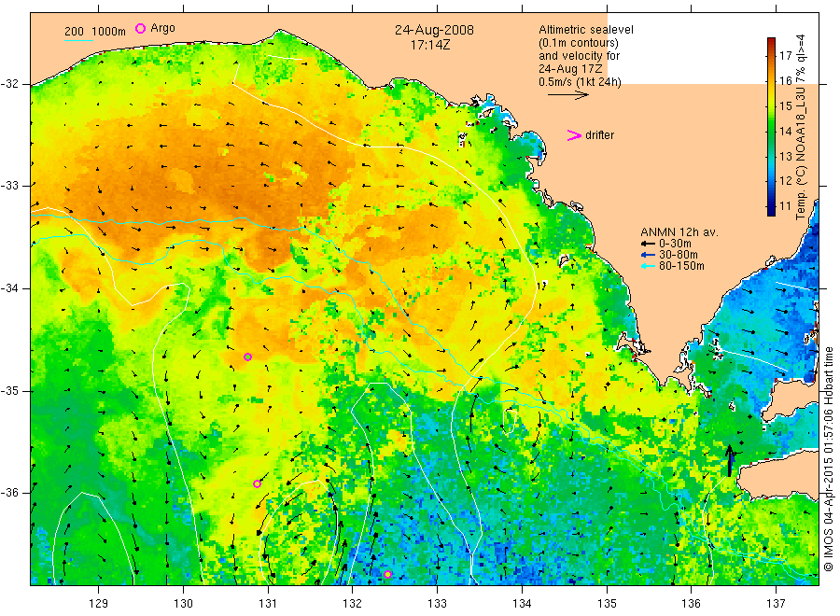Click the cyan 80-150m legend arrow

[x=649, y=266]
